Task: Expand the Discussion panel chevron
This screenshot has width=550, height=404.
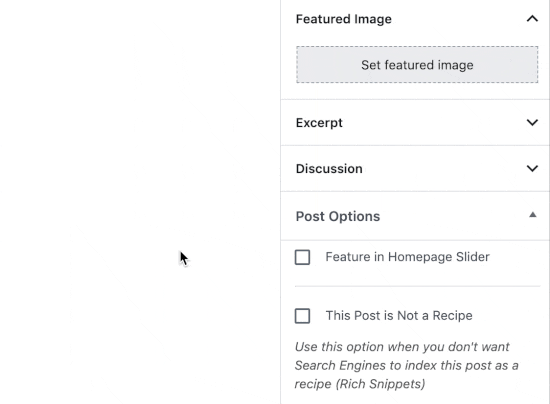Action: (x=532, y=169)
